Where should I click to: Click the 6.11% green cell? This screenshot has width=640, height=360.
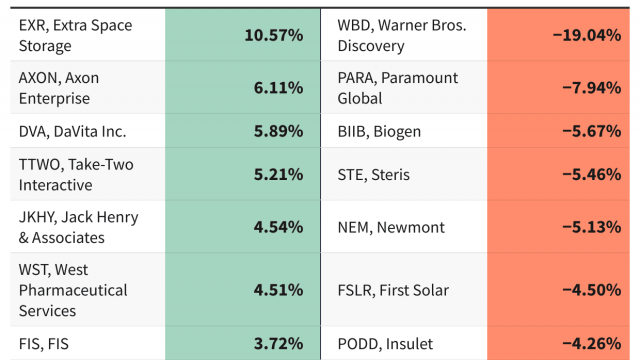pyautogui.click(x=243, y=88)
